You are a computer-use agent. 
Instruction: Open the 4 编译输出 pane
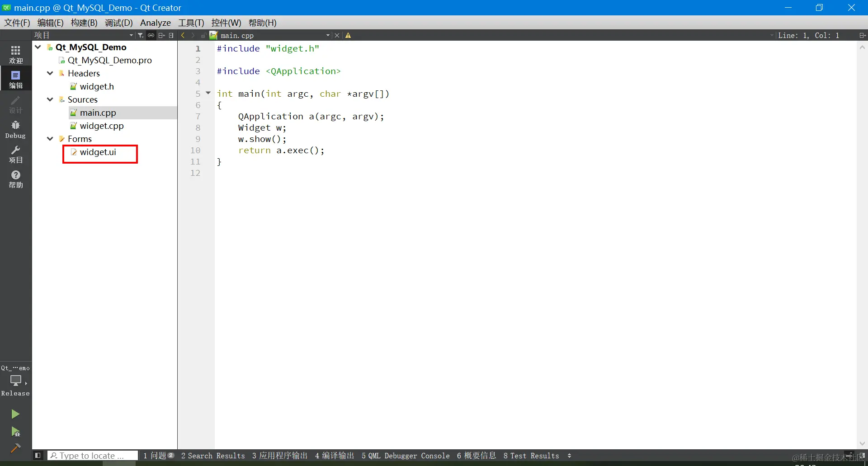coord(335,456)
